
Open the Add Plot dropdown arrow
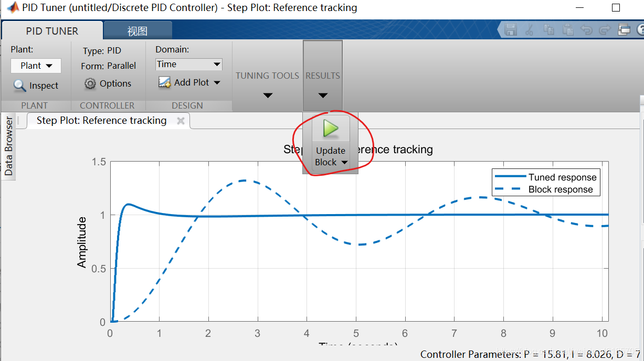217,82
